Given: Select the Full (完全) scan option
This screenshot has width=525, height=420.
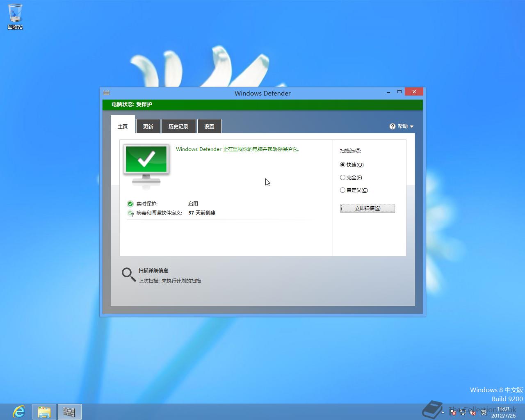Looking at the screenshot, I should tap(351, 178).
